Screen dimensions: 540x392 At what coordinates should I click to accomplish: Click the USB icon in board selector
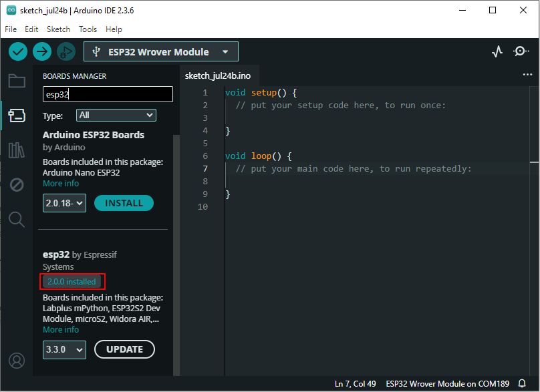(96, 51)
